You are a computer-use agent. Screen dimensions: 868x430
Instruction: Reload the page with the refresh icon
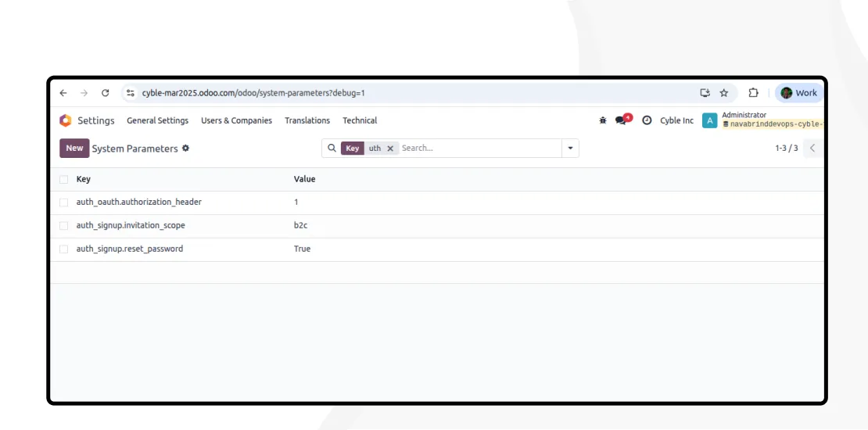(106, 93)
